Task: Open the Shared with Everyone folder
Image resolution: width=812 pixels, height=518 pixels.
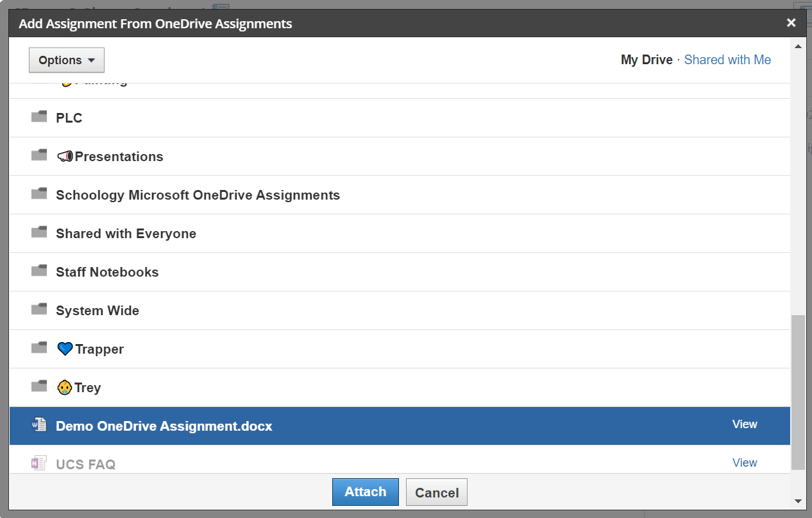Action: click(126, 234)
